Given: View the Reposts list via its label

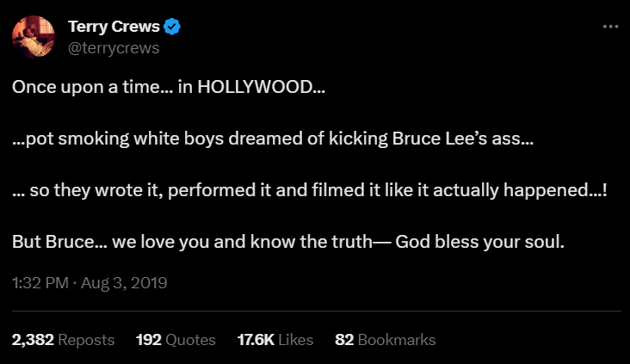Looking at the screenshot, I should pos(85,340).
